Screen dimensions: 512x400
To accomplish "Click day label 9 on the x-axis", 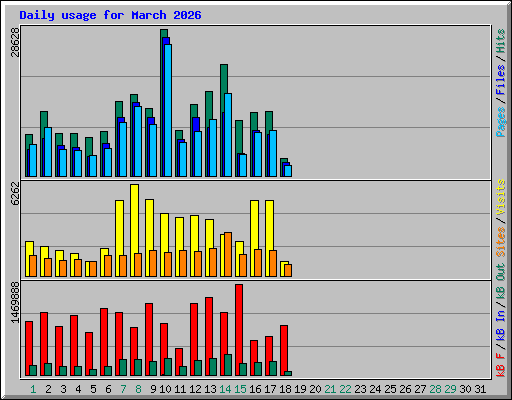I will coord(153,389).
